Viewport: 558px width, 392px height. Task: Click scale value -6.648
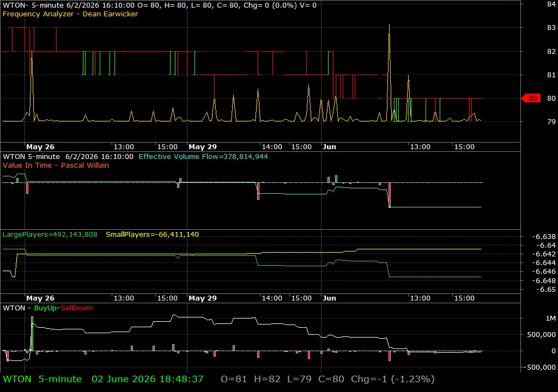pyautogui.click(x=543, y=280)
